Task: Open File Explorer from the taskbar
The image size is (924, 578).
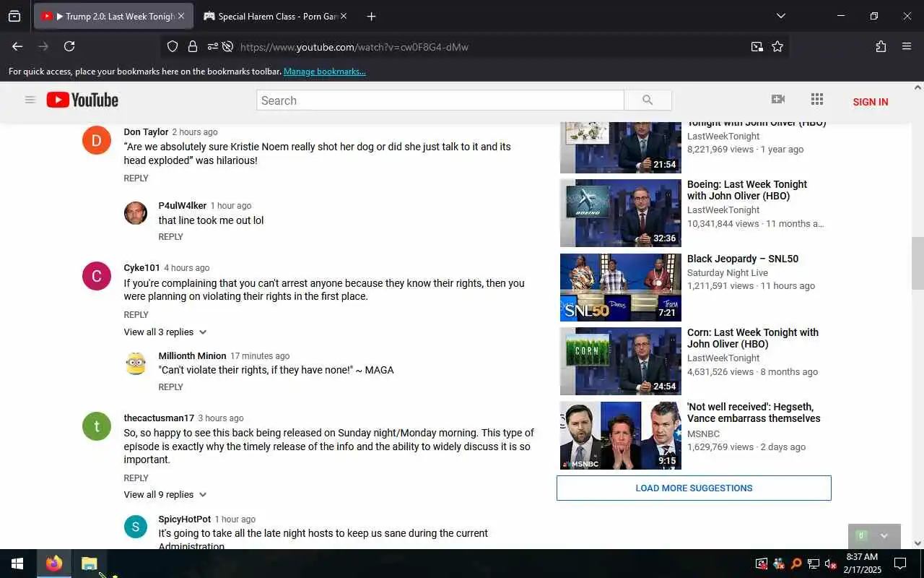Action: pyautogui.click(x=90, y=564)
